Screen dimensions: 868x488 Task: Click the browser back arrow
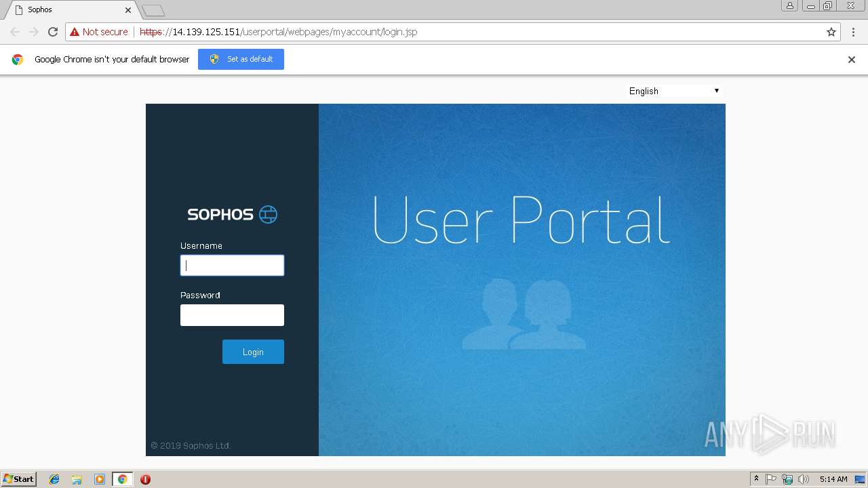click(15, 32)
